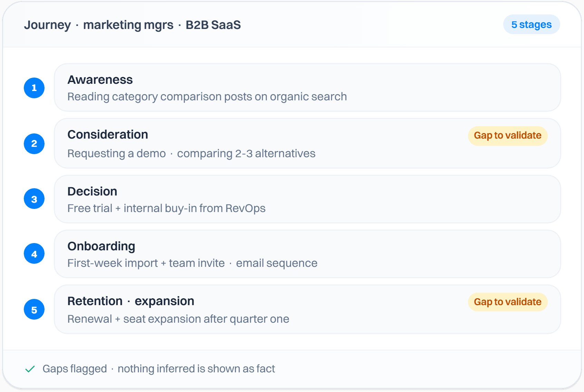Click the Journey header title text
Screen dimensions: 584x392
(x=133, y=25)
